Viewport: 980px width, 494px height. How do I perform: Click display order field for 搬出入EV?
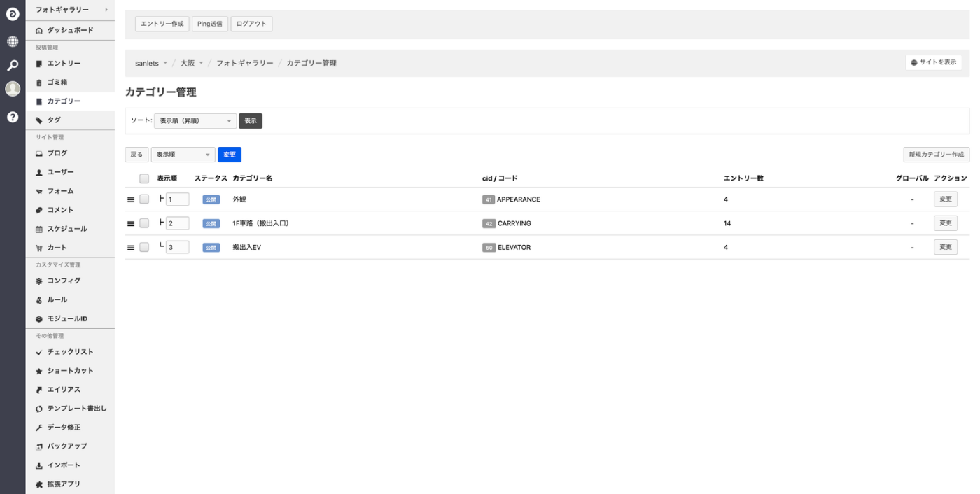(177, 247)
